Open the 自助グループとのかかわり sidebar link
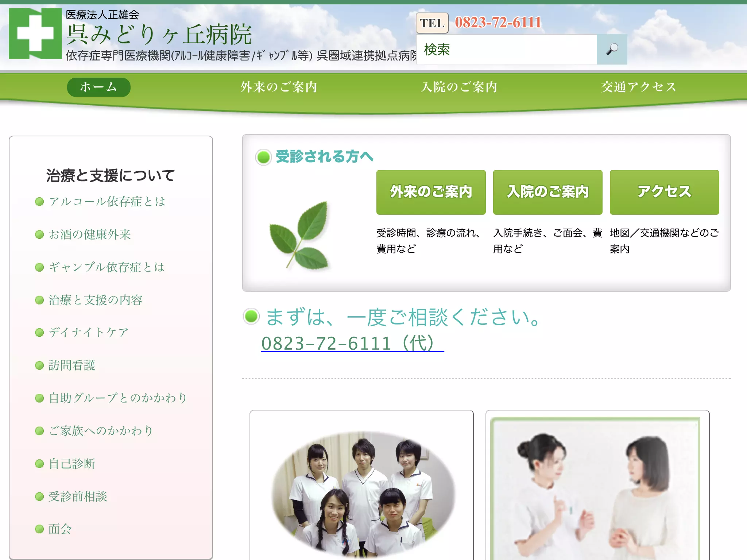Image resolution: width=747 pixels, height=560 pixels. (x=118, y=398)
